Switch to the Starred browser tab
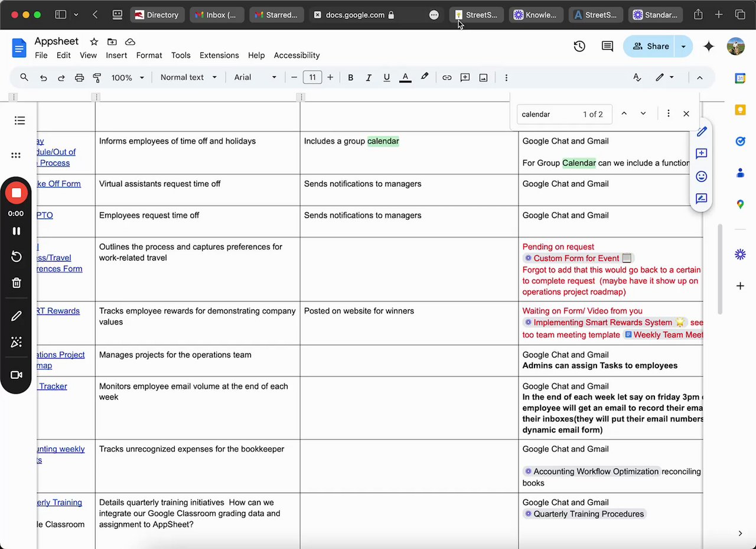 coord(276,15)
